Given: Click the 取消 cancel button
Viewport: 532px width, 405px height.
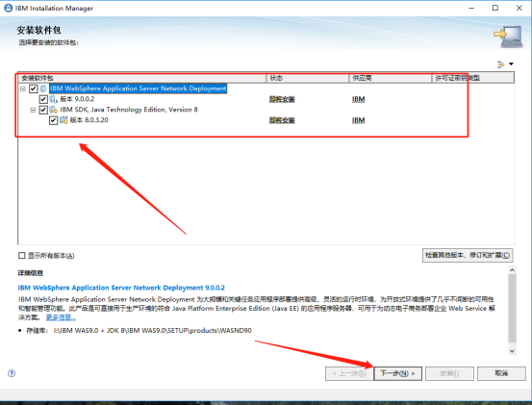Looking at the screenshot, I should (501, 373).
